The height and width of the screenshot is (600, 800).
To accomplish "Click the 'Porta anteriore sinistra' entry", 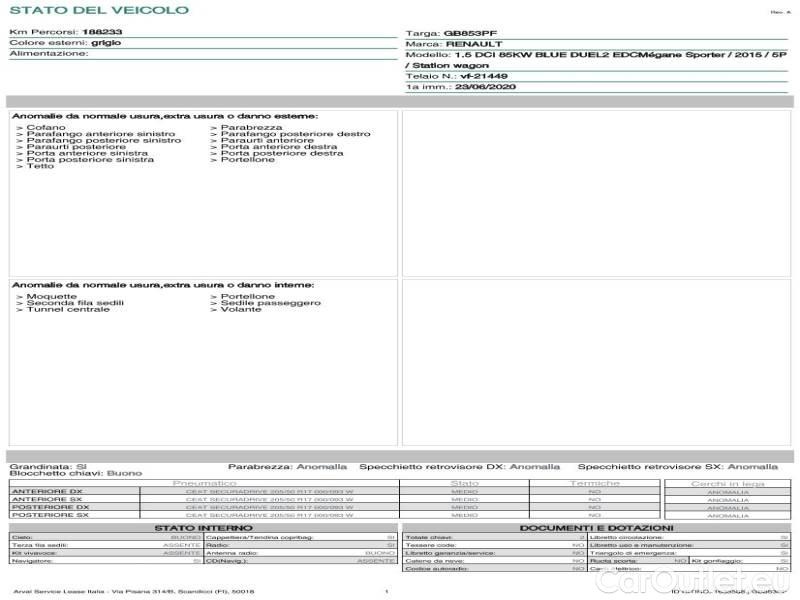I will coord(87,153).
